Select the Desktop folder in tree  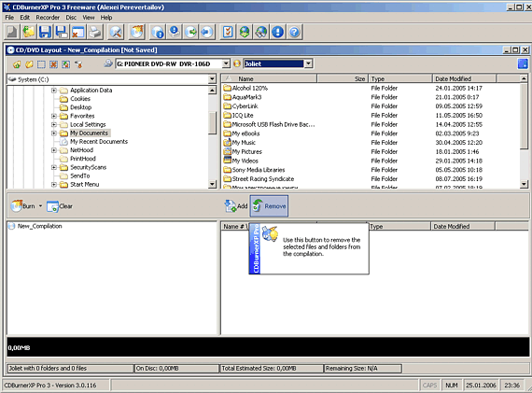pyautogui.click(x=81, y=107)
